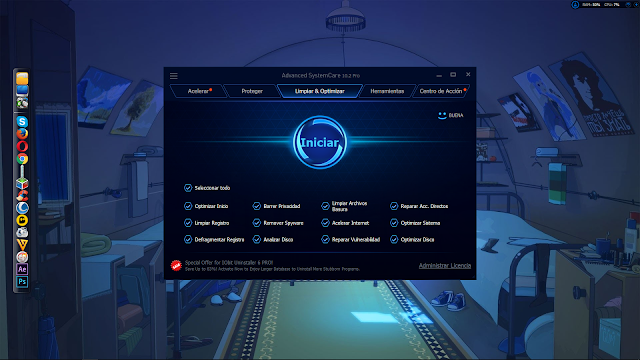640x360 pixels.
Task: Open the blue computer icon in dock
Action: pos(22,90)
